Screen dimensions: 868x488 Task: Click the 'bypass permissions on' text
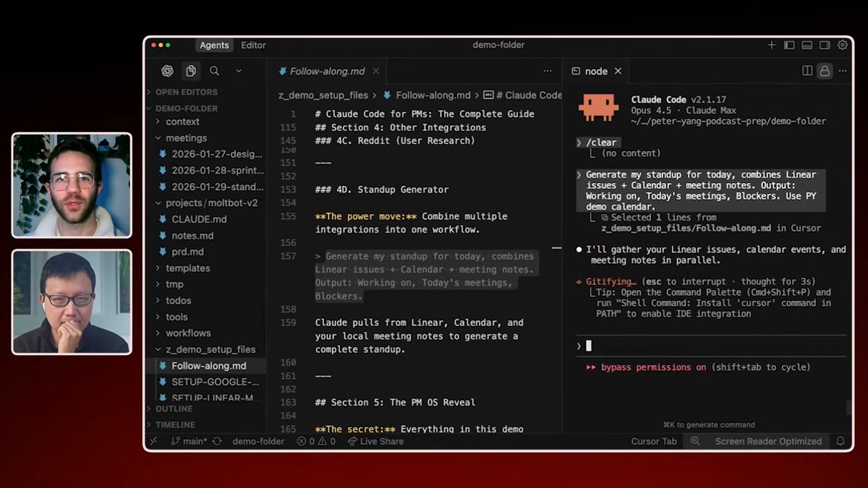point(653,367)
